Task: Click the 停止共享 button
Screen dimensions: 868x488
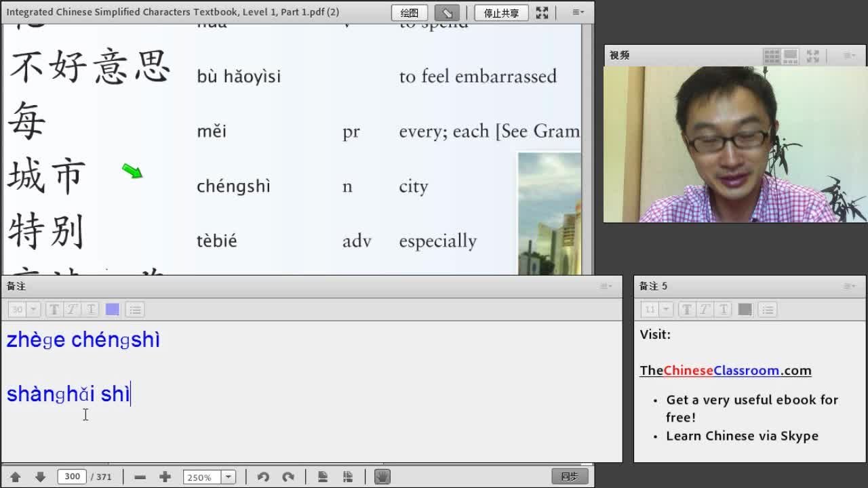Action: (501, 12)
